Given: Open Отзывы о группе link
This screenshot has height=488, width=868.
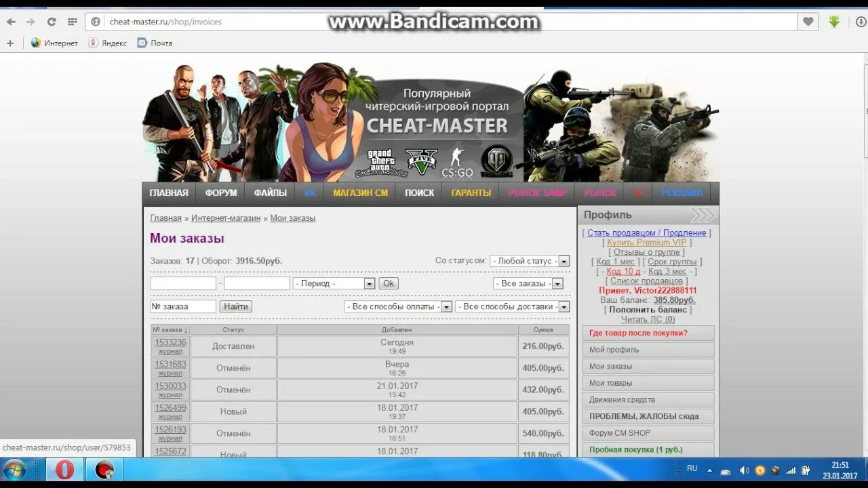Looking at the screenshot, I should point(646,252).
